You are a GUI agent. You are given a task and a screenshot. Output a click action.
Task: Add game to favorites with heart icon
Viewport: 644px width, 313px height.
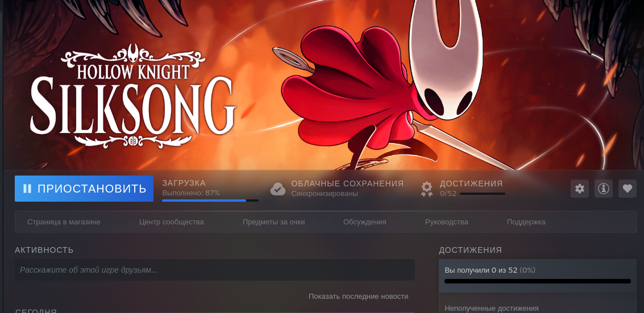tap(627, 189)
